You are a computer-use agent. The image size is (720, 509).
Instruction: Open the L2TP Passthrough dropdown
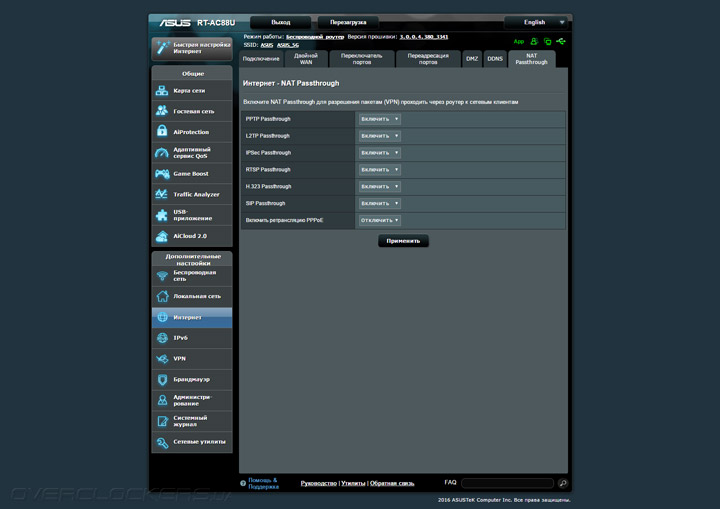tap(380, 136)
